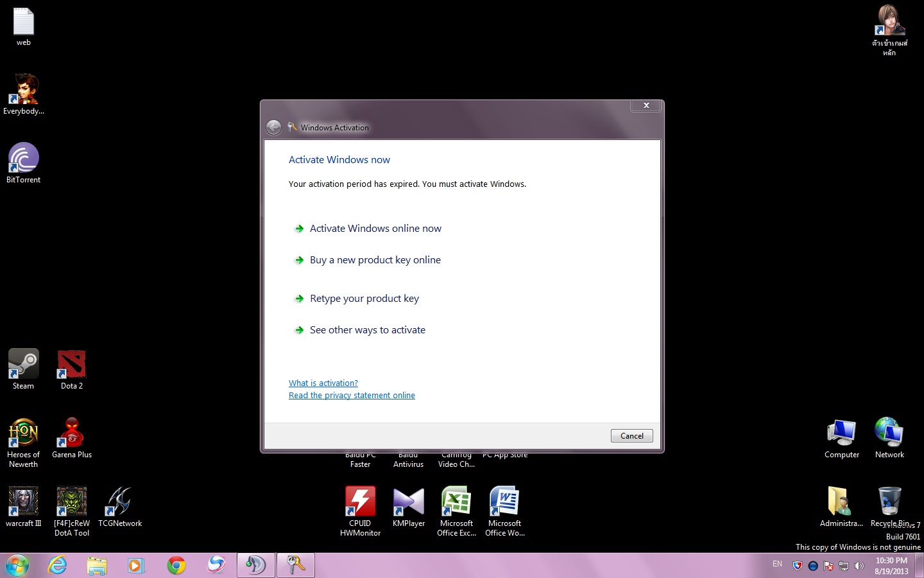Image resolution: width=924 pixels, height=578 pixels.
Task: Select the web file on the desktop
Action: (x=24, y=27)
